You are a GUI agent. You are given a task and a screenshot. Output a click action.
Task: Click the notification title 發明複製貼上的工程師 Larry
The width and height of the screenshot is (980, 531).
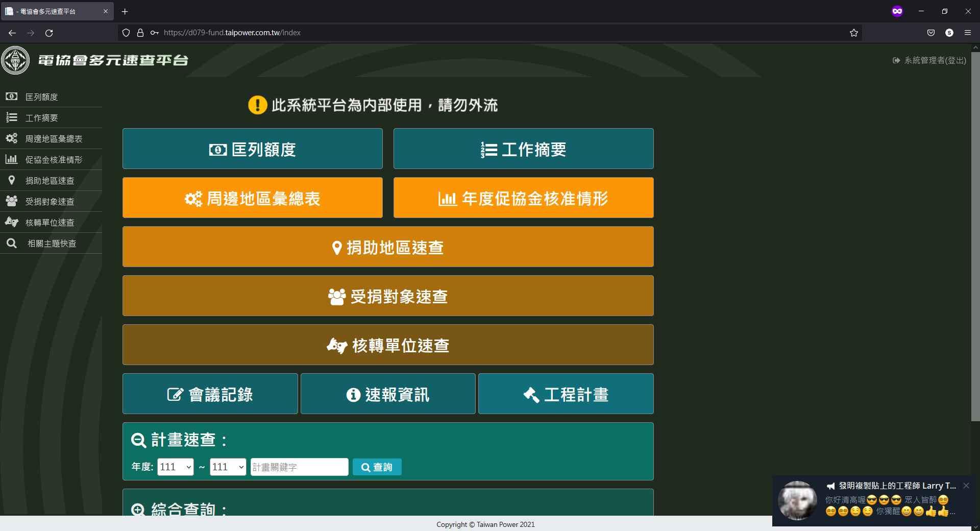pyautogui.click(x=897, y=486)
